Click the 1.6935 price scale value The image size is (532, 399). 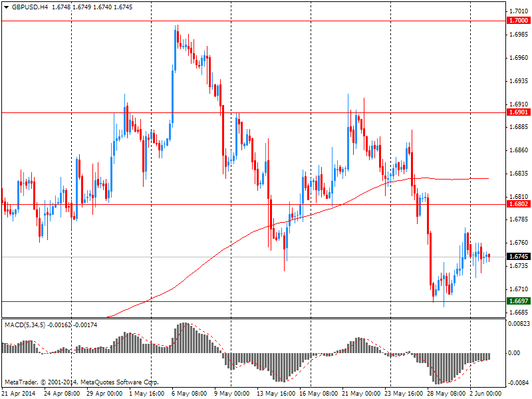pos(519,80)
